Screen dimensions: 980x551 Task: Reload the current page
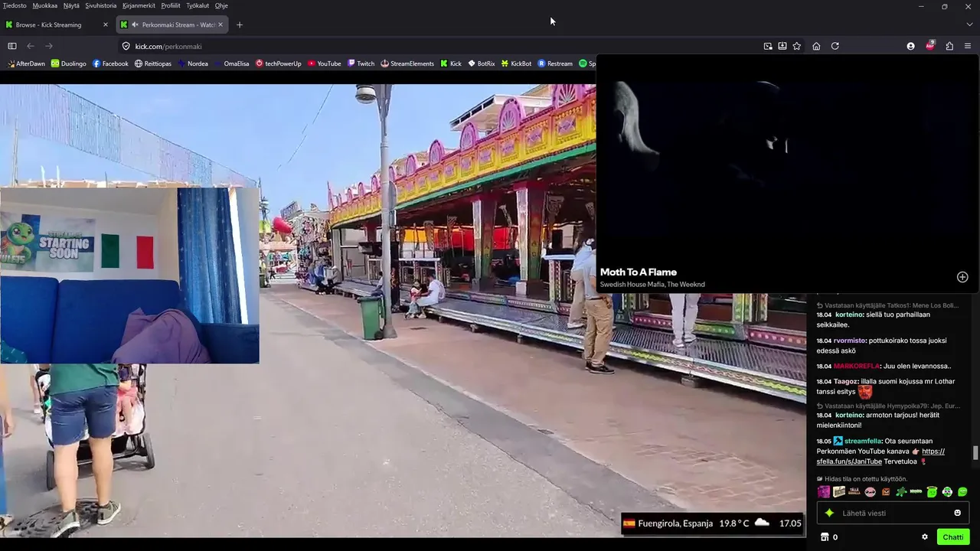(x=835, y=46)
